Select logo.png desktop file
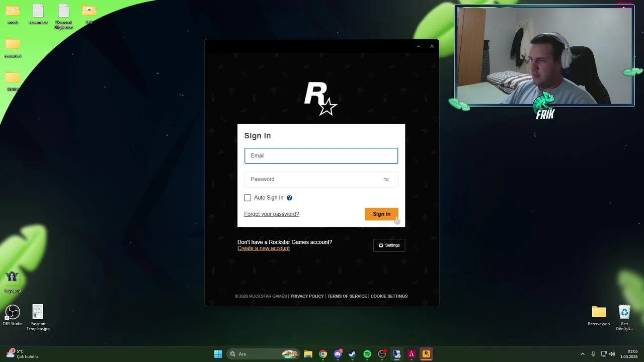This screenshot has width=644, height=362. click(13, 282)
